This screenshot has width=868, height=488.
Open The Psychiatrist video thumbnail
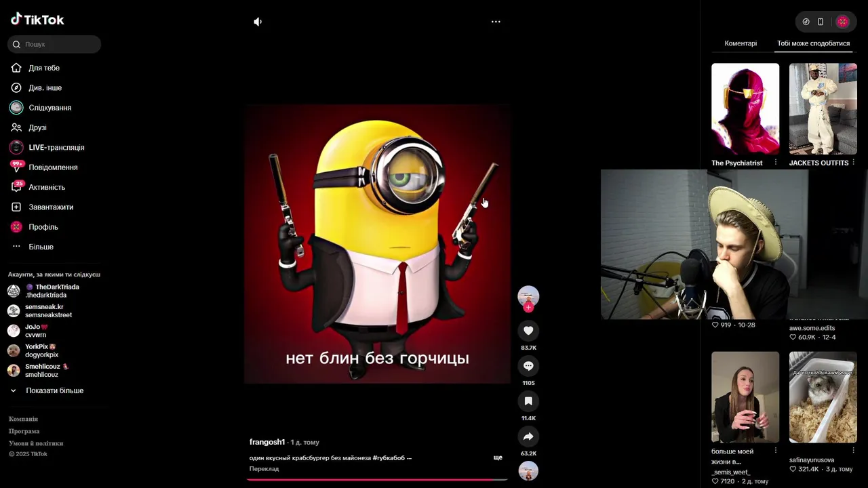click(745, 109)
